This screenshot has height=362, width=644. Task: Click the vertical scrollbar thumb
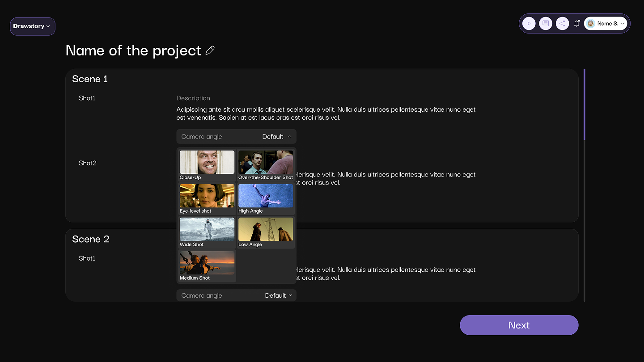click(x=585, y=105)
